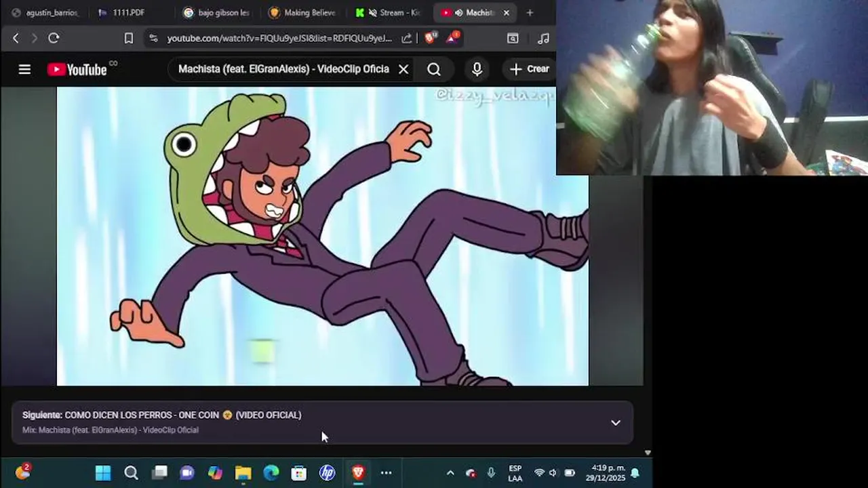Show hidden system tray icons chevron
868x488 pixels.
pos(450,472)
